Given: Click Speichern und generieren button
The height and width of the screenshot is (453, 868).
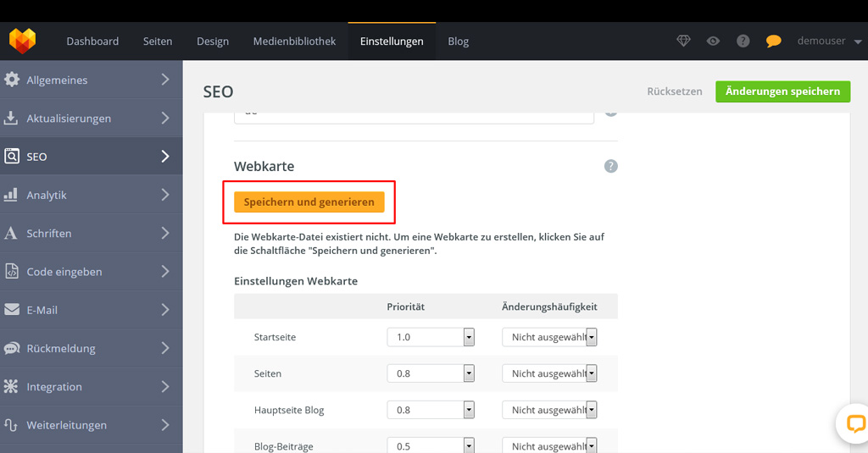Looking at the screenshot, I should pos(309,202).
